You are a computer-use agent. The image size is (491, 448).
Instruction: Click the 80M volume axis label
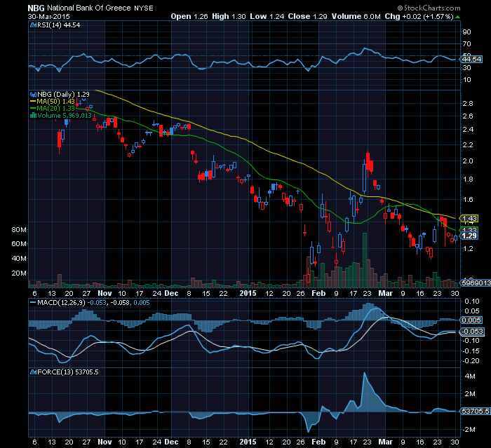(x=19, y=229)
